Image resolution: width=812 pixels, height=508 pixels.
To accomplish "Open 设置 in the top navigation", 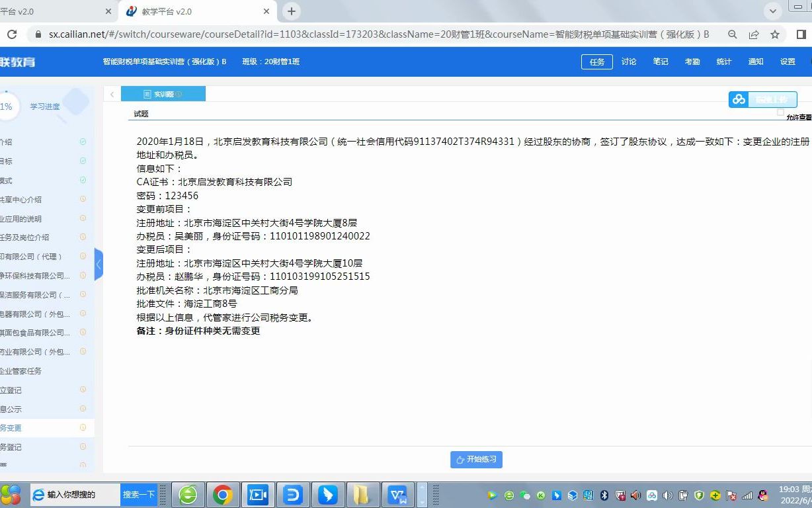I will click(x=788, y=62).
